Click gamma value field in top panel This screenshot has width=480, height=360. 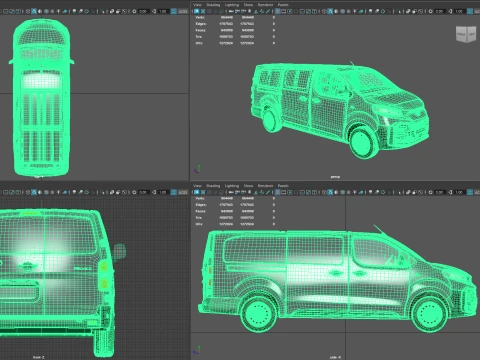pos(163,11)
